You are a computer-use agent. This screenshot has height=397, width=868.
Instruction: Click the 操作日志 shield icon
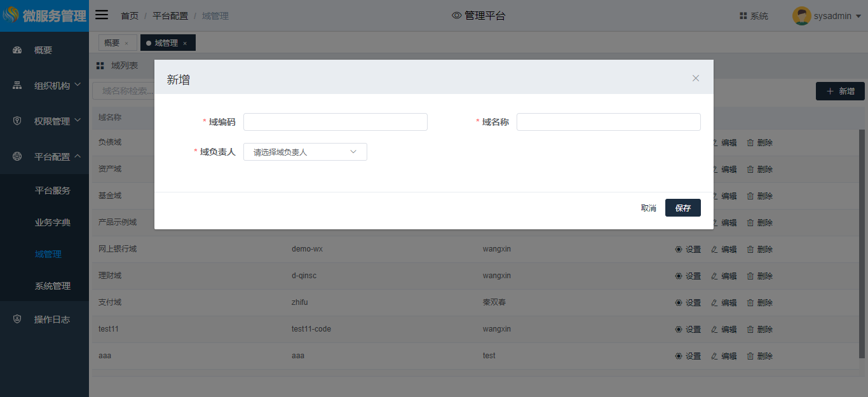[17, 320]
